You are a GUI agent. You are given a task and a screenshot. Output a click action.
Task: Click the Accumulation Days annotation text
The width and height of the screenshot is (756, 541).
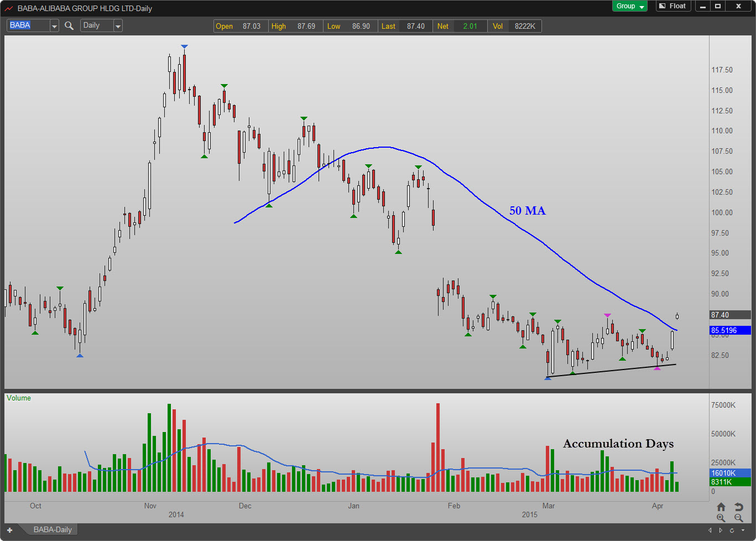click(618, 444)
